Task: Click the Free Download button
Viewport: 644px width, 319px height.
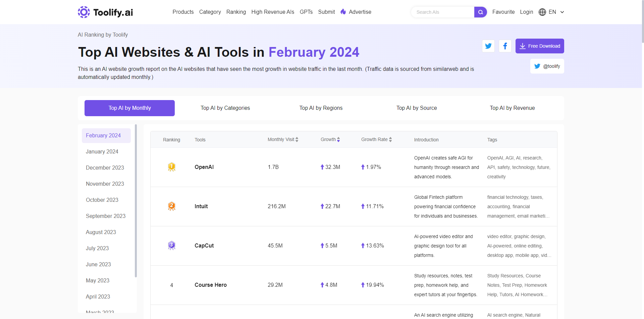Action: (x=540, y=46)
